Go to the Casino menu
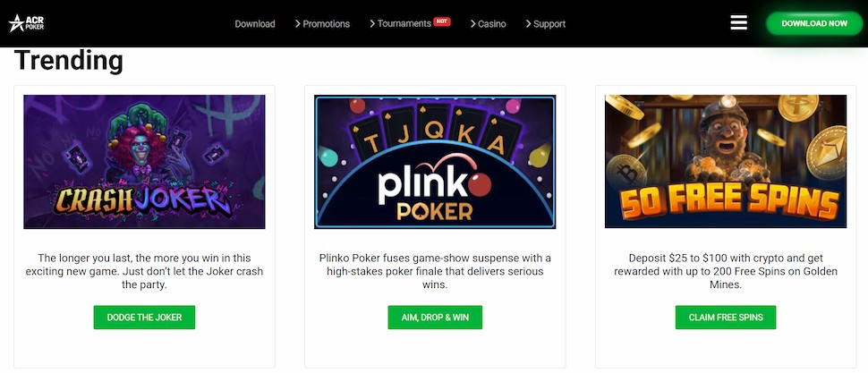Viewport: 868px width, 373px height. tap(491, 24)
